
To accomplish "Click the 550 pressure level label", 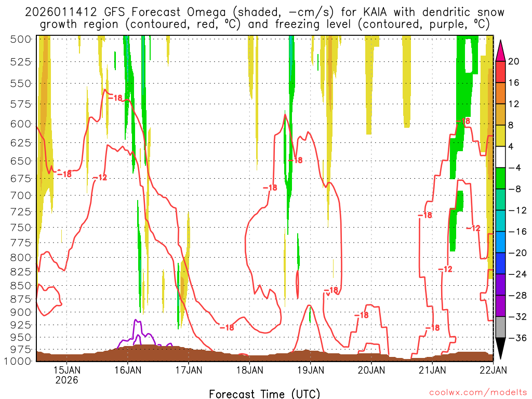I will (x=21, y=84).
